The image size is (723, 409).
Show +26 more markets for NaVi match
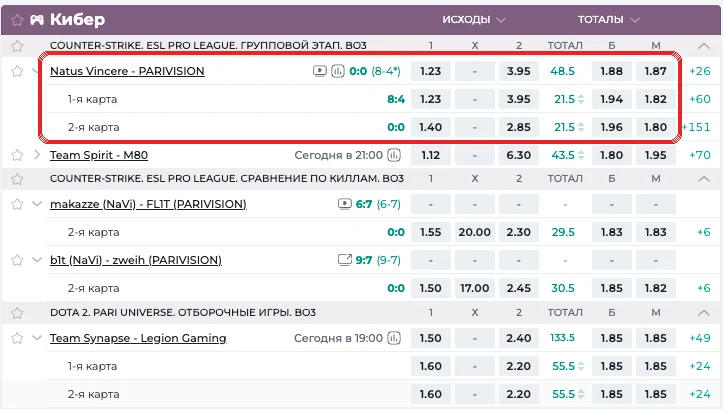(x=699, y=71)
